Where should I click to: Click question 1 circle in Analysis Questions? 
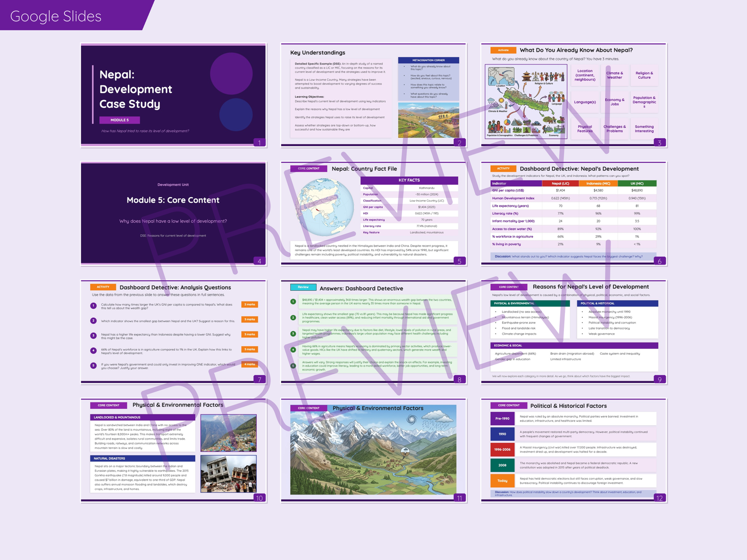tap(93, 306)
